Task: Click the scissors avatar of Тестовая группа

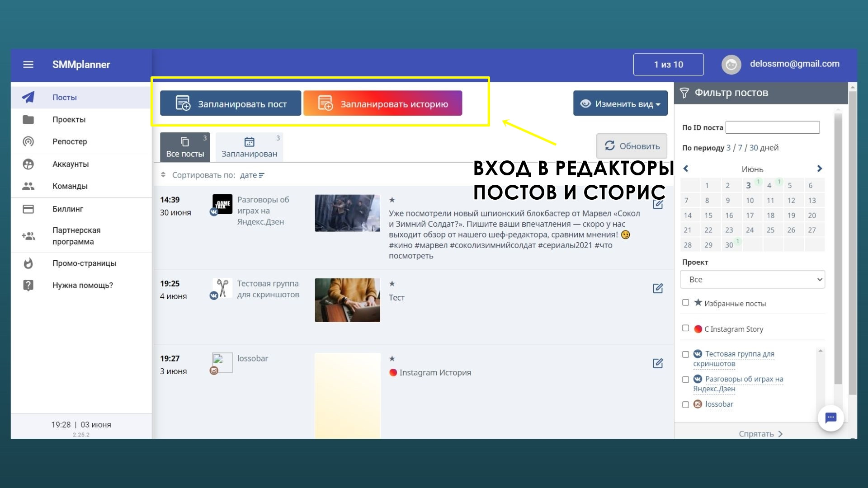Action: tap(222, 288)
